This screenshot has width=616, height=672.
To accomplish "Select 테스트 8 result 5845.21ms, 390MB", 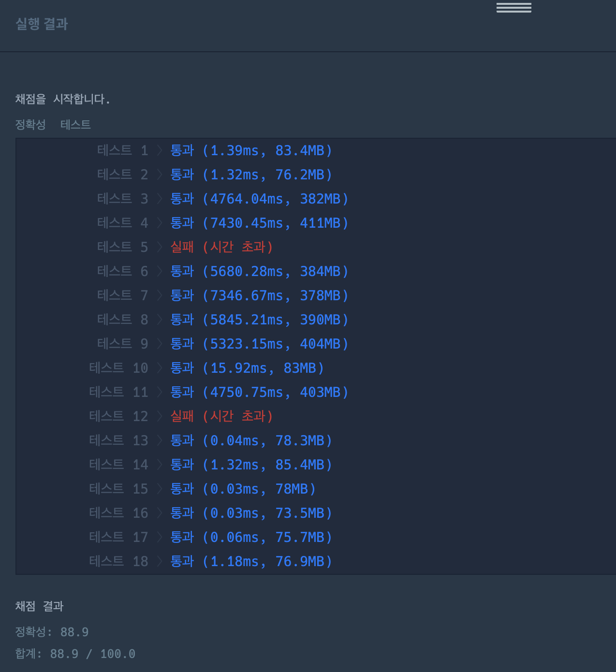I will tap(260, 320).
